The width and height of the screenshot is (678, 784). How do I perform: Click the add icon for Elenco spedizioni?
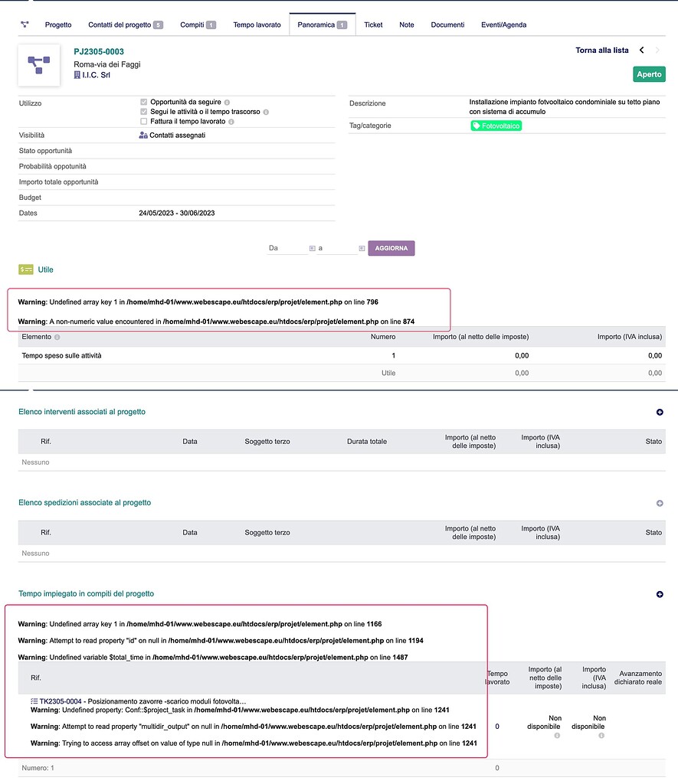(x=660, y=504)
